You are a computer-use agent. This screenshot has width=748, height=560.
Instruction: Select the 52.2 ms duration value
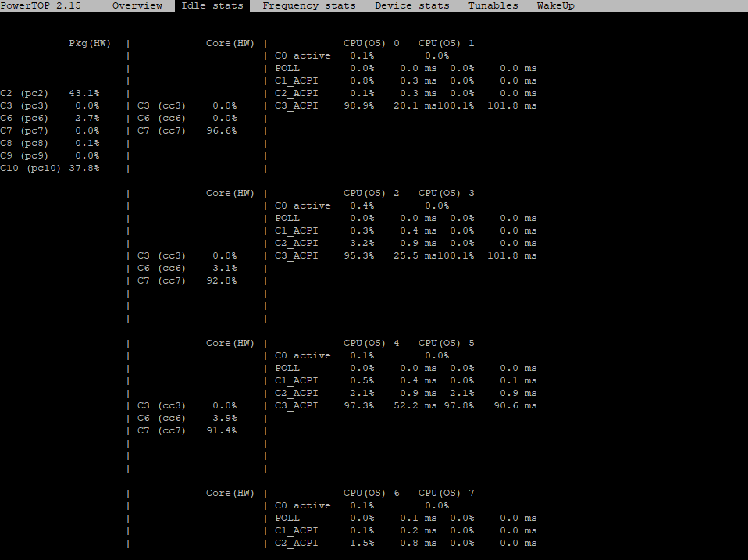coord(415,406)
